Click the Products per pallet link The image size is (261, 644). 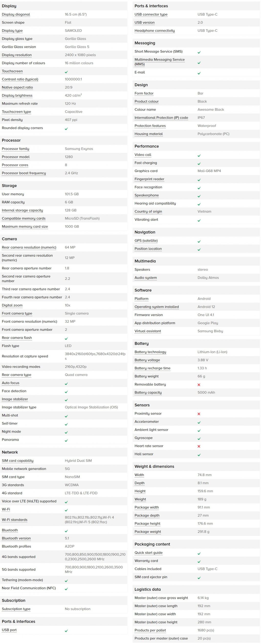click(x=150, y=630)
